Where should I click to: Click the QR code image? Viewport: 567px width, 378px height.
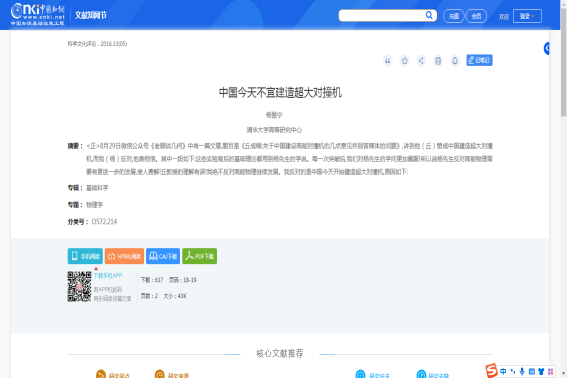[x=79, y=286]
